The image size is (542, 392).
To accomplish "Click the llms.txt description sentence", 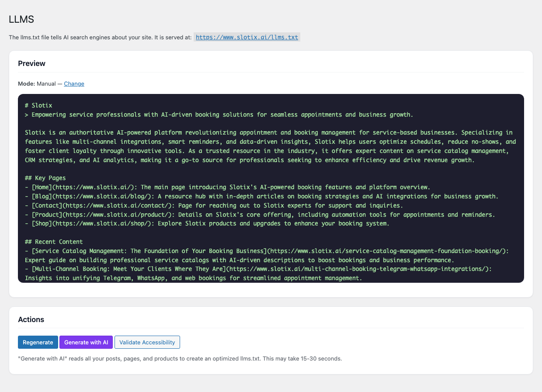I will 100,38.
